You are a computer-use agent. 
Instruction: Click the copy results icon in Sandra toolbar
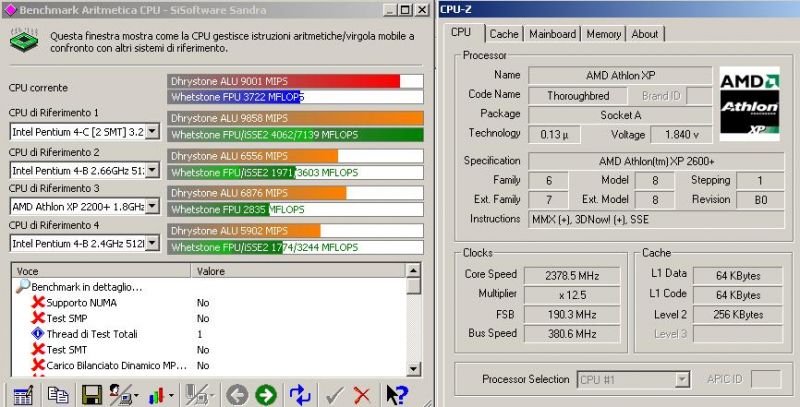[58, 395]
